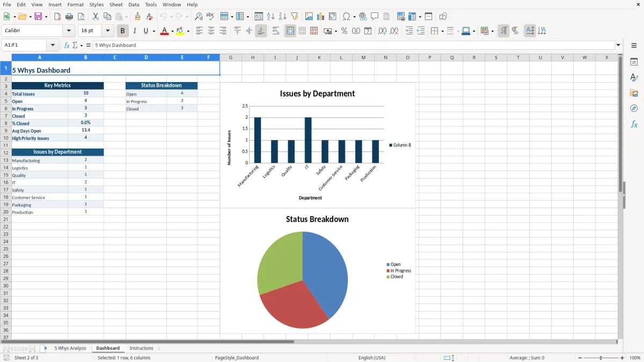Screen dimensions: 644x362
Task: Open the Sheet menu
Action: 116,4
